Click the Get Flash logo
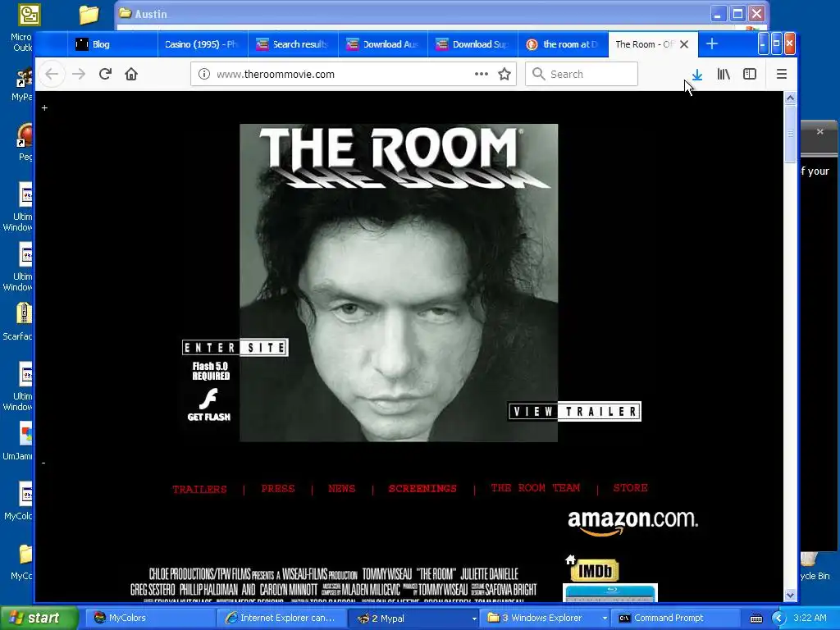840x630 pixels. pyautogui.click(x=208, y=405)
